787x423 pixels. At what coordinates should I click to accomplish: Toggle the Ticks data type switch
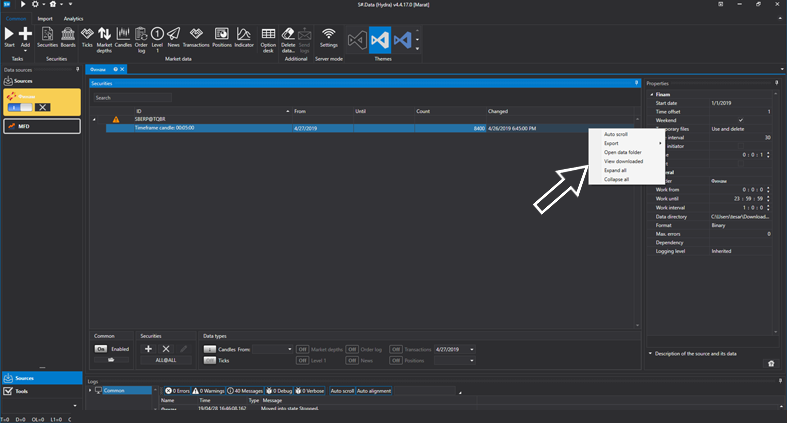coord(210,360)
